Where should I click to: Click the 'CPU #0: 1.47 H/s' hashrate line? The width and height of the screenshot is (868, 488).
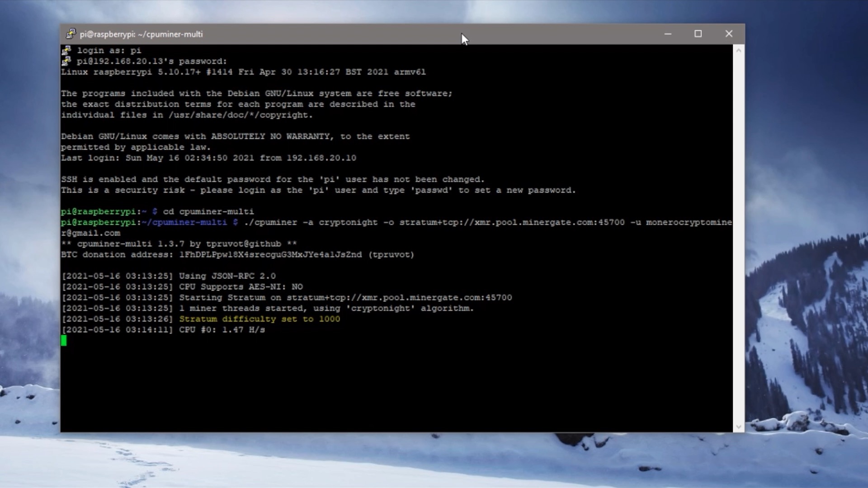point(222,330)
